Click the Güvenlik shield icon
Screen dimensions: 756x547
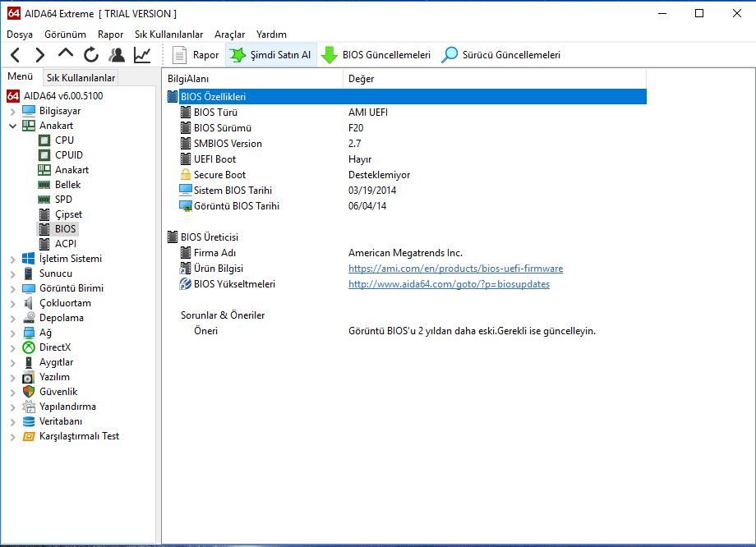tap(29, 392)
